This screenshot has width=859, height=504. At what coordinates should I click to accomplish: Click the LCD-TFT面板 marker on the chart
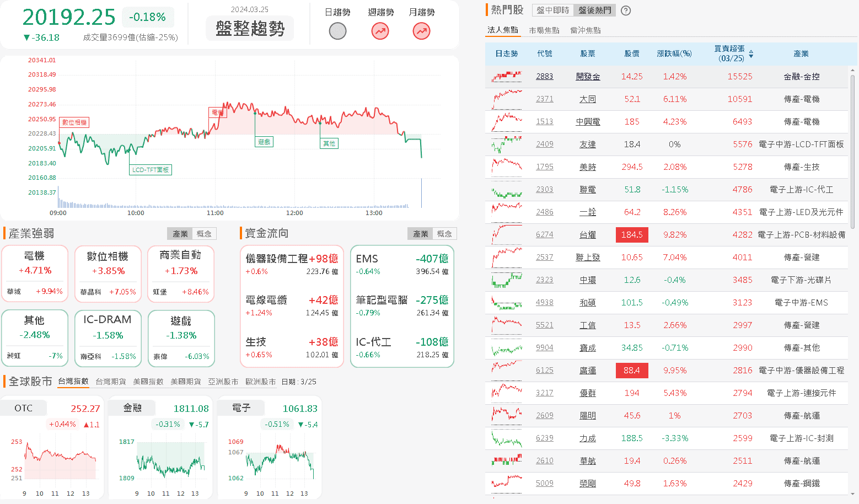pyautogui.click(x=151, y=170)
